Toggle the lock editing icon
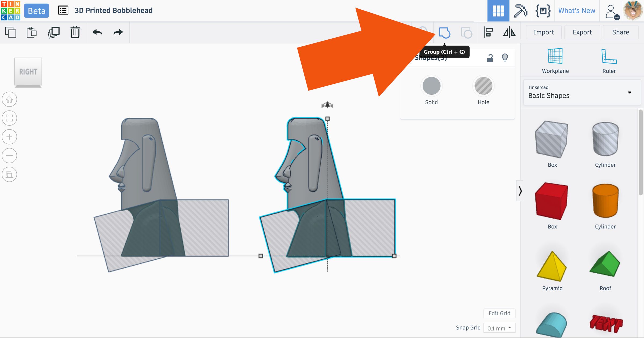 click(x=490, y=58)
